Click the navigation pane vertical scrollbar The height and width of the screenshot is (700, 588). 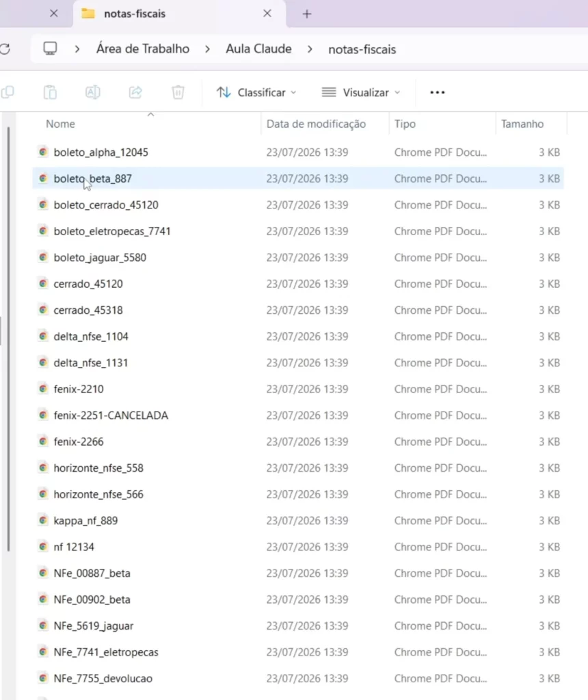8,339
